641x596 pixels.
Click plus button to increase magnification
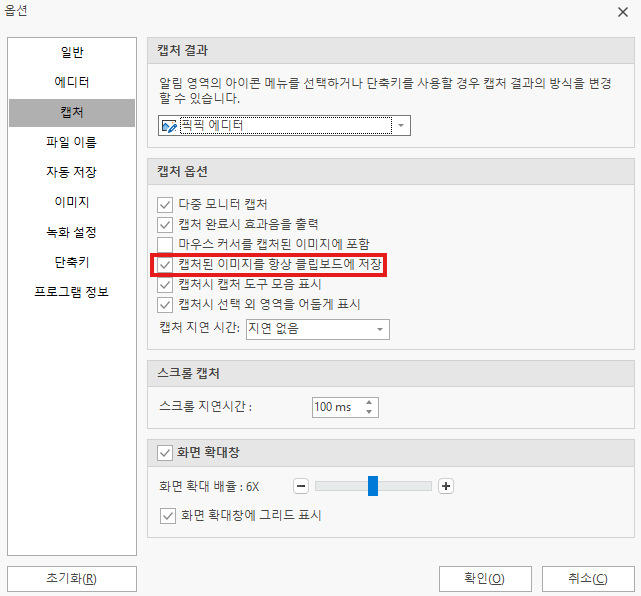(x=446, y=486)
